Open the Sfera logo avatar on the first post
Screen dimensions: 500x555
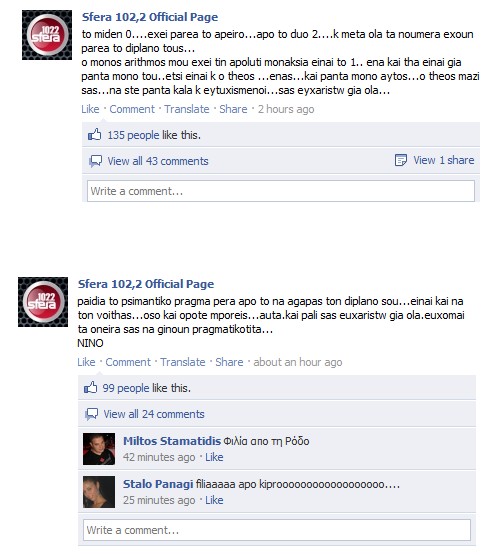tap(47, 35)
